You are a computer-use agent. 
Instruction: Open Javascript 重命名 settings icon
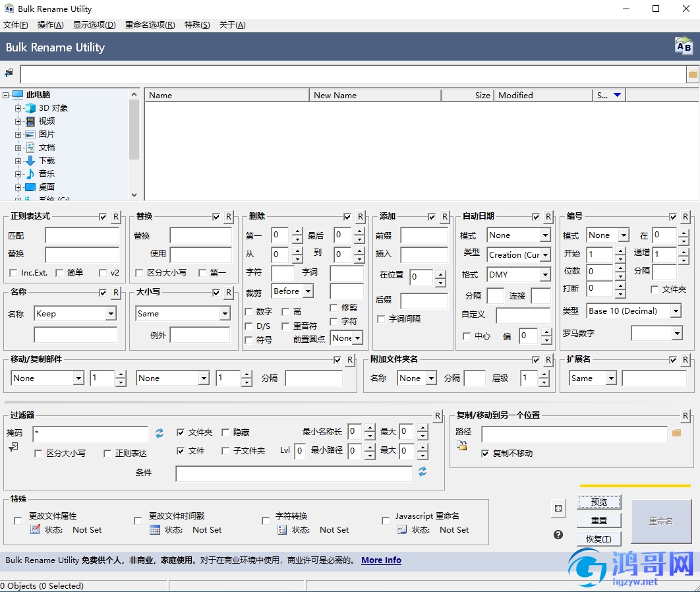click(x=402, y=530)
